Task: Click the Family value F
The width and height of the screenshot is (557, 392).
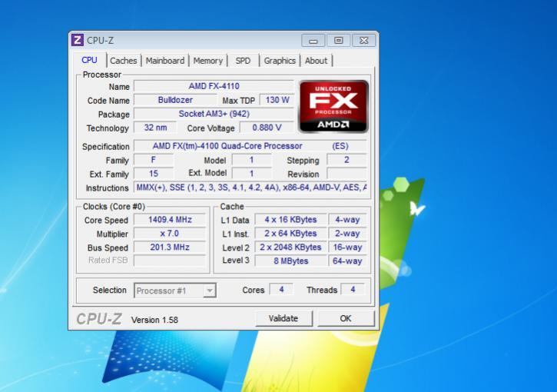Action: click(154, 160)
